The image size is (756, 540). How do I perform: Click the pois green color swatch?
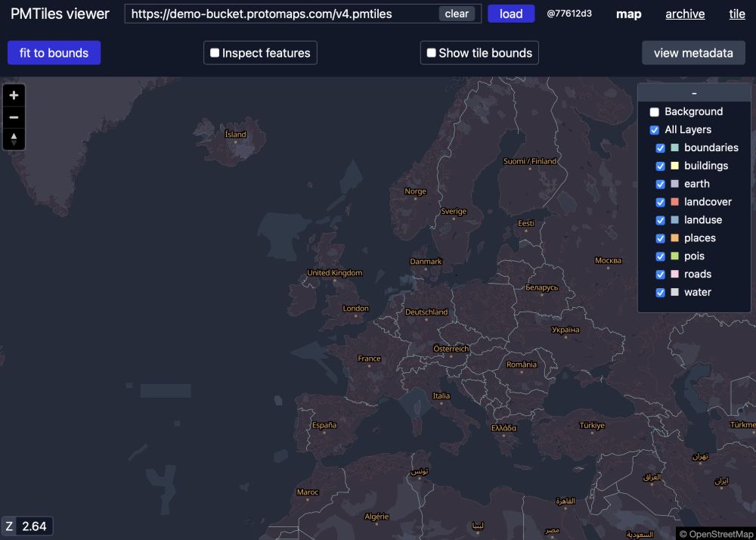675,256
